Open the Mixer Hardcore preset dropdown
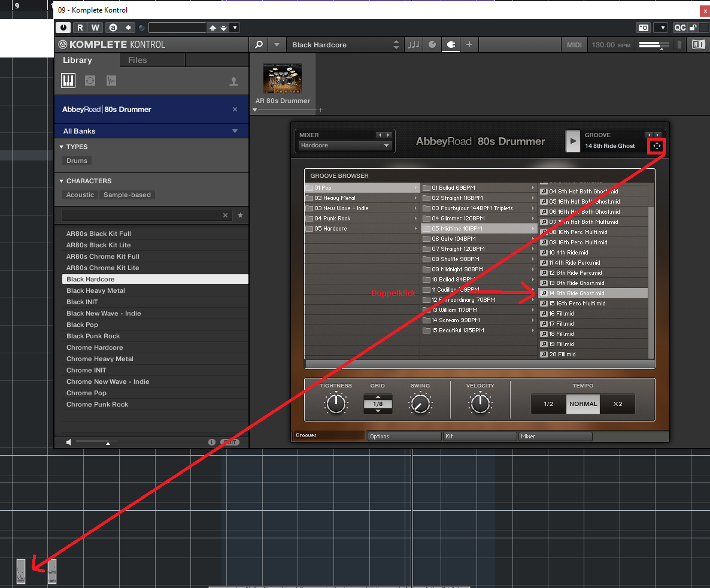 345,146
